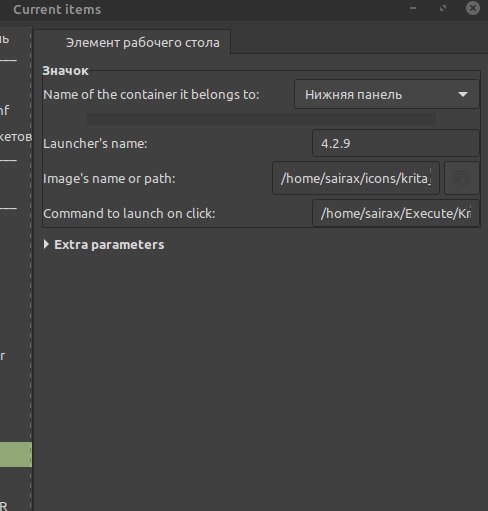
Task: Minimize the Current items window
Action: (413, 8)
